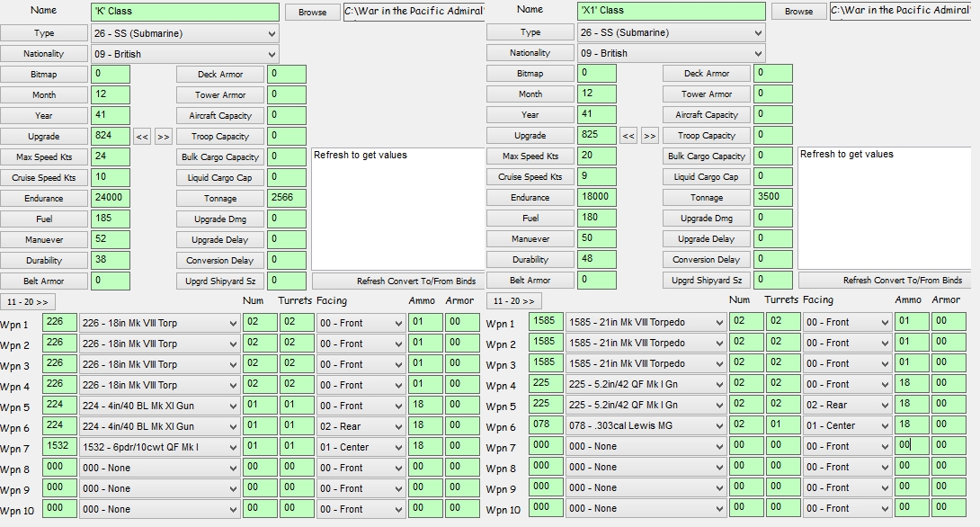Open K Class Wpn 1 18in Mk VIII Torp dropdown
Image resolution: width=980 pixels, height=527 pixels.
click(x=159, y=323)
